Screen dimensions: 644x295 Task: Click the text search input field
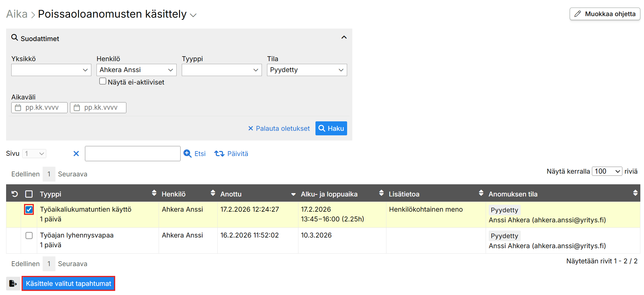(x=132, y=154)
